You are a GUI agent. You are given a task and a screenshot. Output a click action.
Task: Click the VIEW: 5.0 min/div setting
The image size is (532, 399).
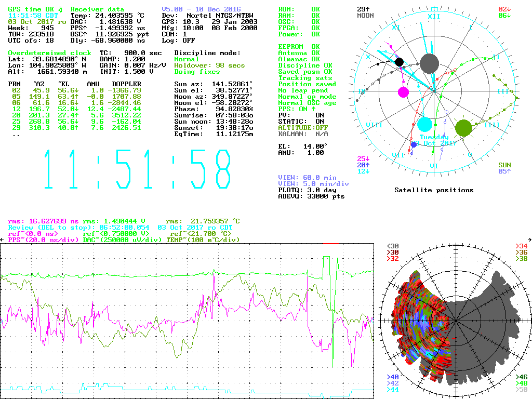[313, 184]
